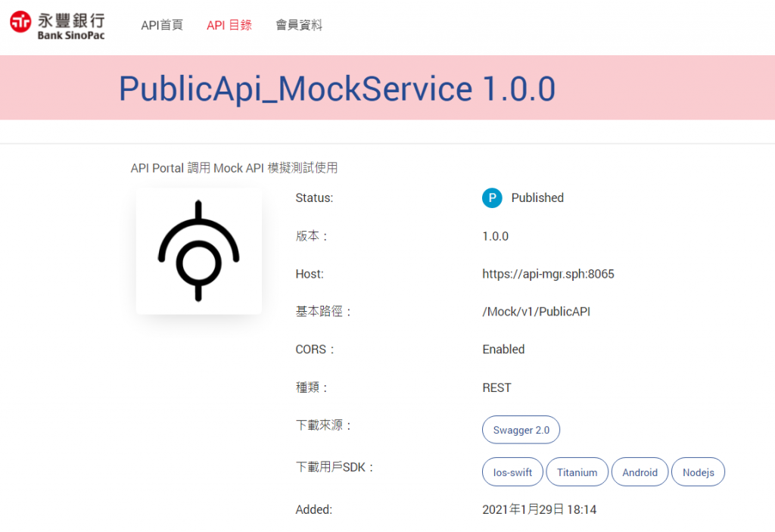Download the Android SDK
The width and height of the screenshot is (775, 532).
click(x=640, y=472)
